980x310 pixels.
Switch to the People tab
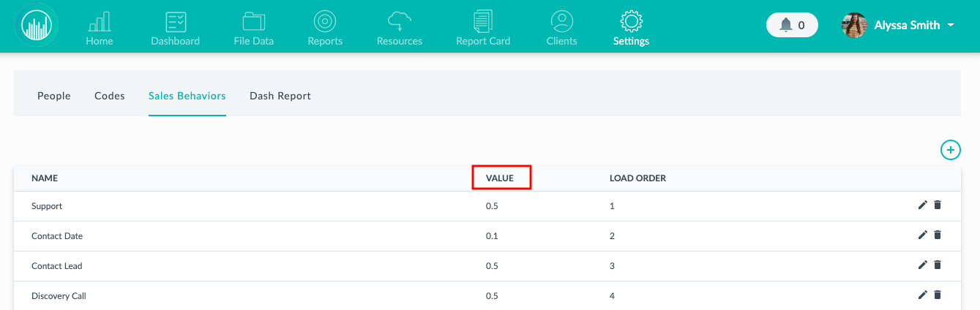coord(54,96)
